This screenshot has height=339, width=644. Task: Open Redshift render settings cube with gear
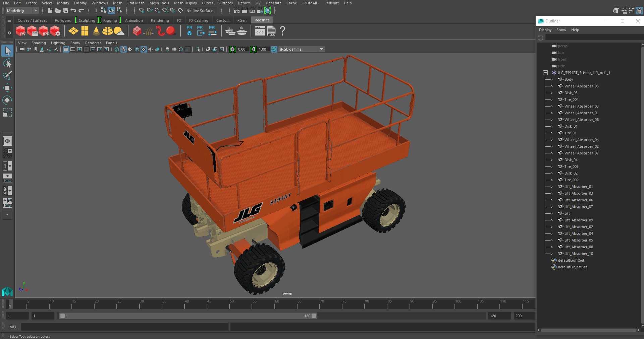click(55, 31)
